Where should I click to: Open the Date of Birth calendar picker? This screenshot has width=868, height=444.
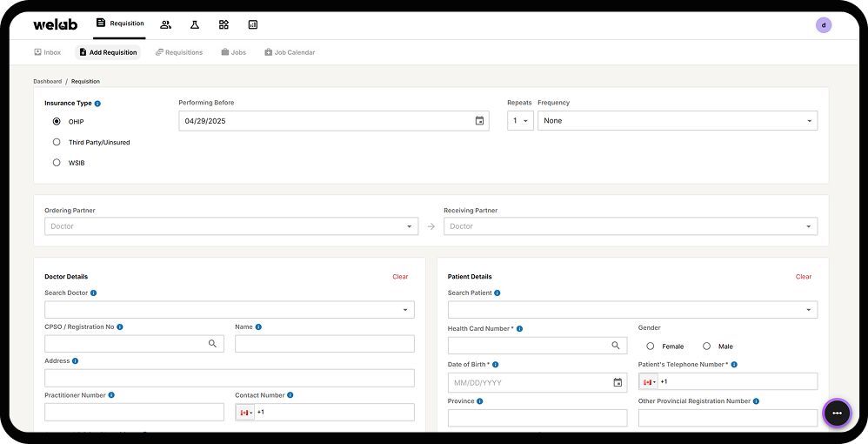[618, 382]
